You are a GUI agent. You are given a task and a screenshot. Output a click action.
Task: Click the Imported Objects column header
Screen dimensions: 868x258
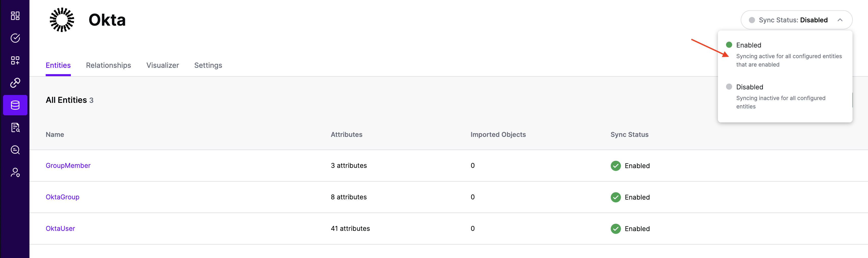click(498, 134)
